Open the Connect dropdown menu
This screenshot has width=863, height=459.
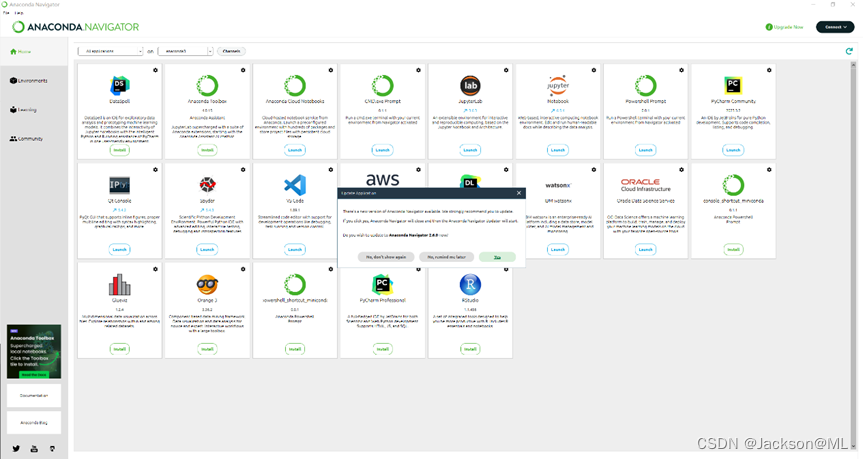pyautogui.click(x=835, y=27)
